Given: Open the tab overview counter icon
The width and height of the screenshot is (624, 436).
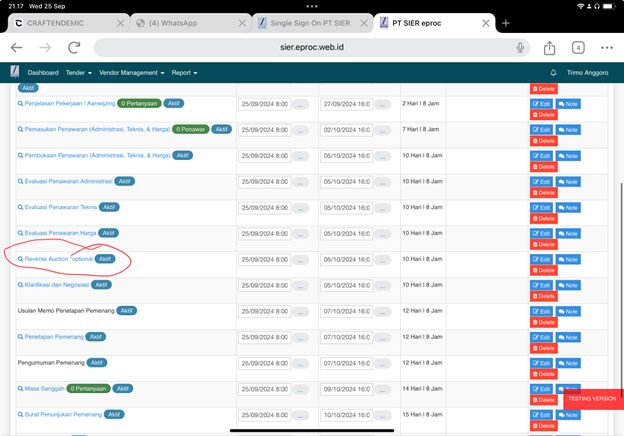Looking at the screenshot, I should (x=578, y=47).
